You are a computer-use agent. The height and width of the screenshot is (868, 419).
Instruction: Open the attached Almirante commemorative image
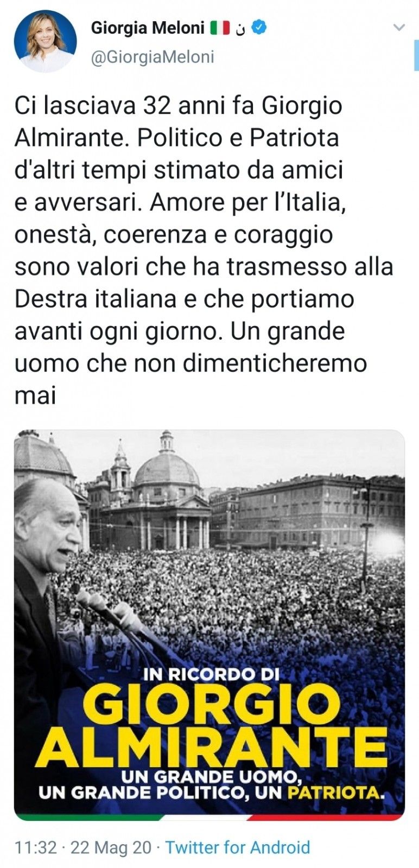[x=209, y=624]
